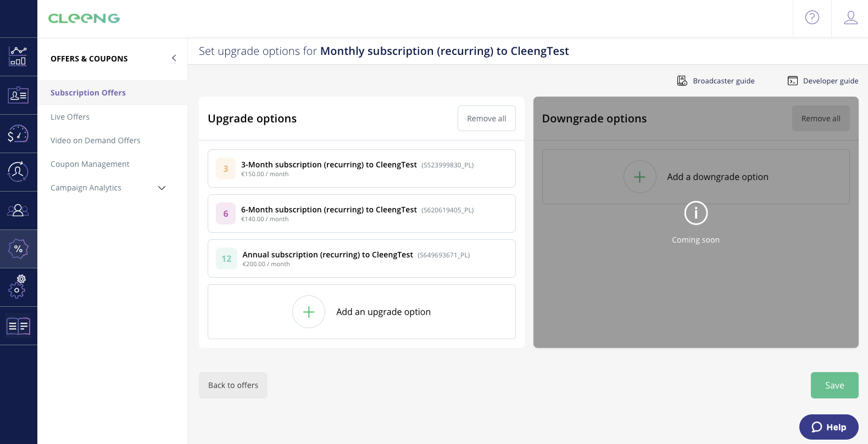Expand the Campaign Analytics chevron

162,188
